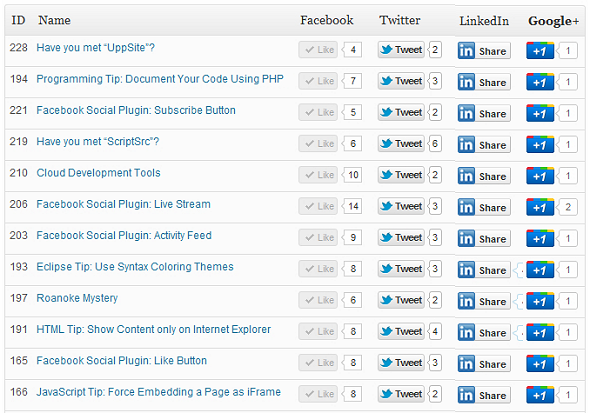Toggle Facebook Like for HTML Tip Internet Explorer row
Viewport: 590px width, 413px height.
pos(318,331)
